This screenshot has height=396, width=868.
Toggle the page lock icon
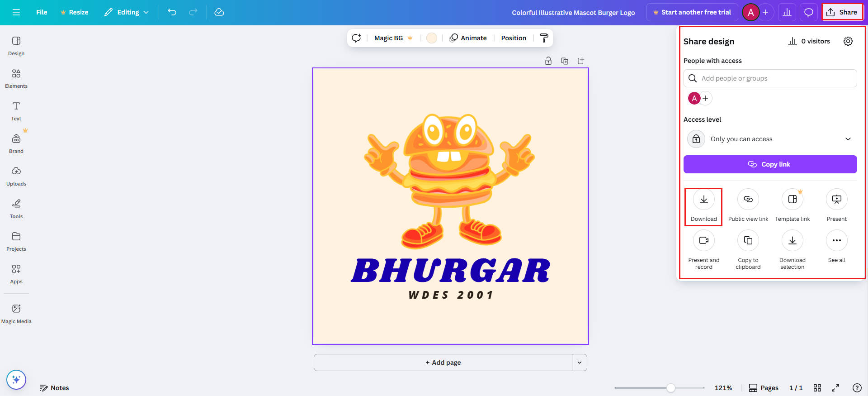click(x=548, y=61)
